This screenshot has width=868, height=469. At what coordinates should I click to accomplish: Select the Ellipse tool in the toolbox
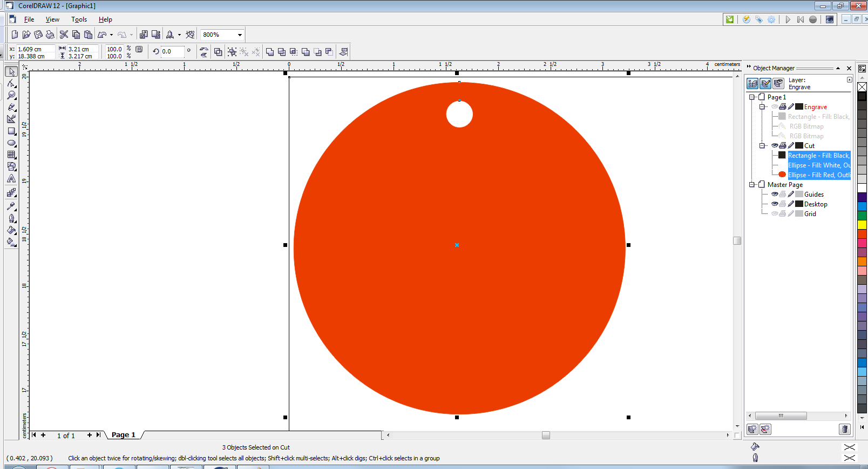[x=11, y=143]
